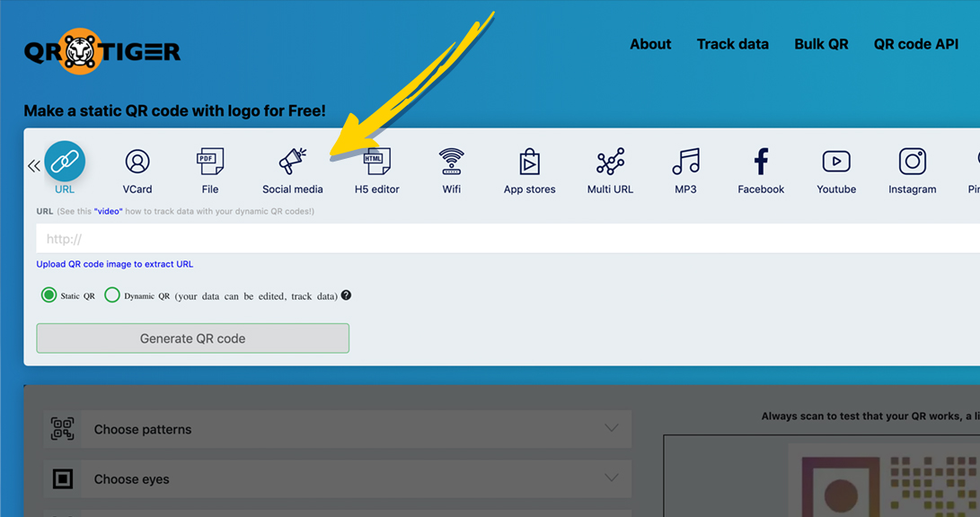Screen dimensions: 980x517
Task: Expand the Choose patterns section
Action: [x=337, y=429]
